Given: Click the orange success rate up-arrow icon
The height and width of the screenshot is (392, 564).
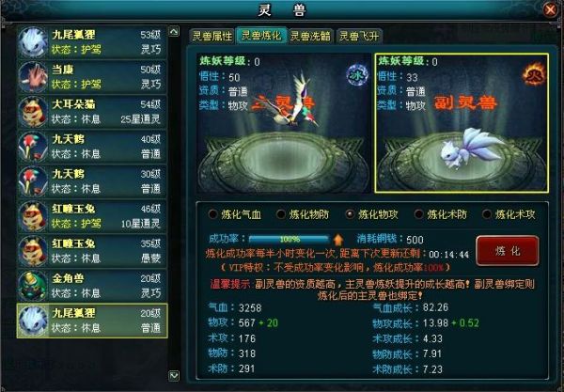Looking at the screenshot, I should click(337, 239).
